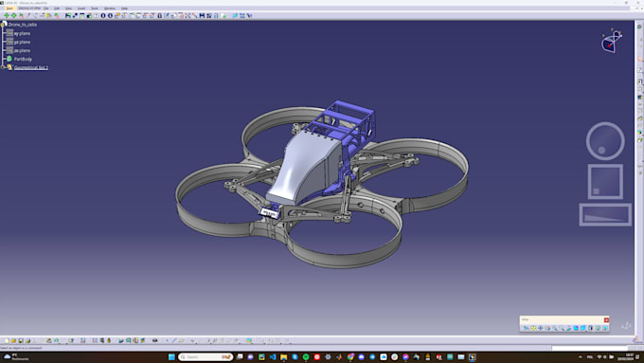Open Spotify from the taskbar
The width and height of the screenshot is (644, 363).
306,356
